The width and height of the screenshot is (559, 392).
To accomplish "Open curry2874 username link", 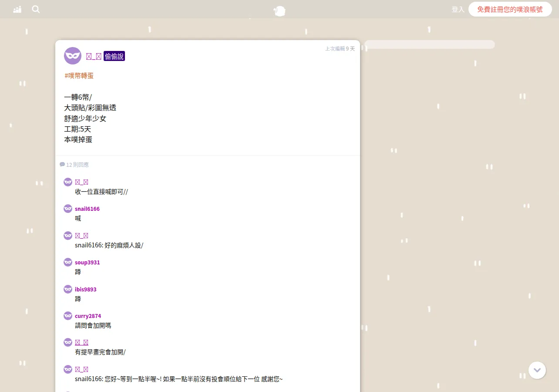I will (88, 316).
